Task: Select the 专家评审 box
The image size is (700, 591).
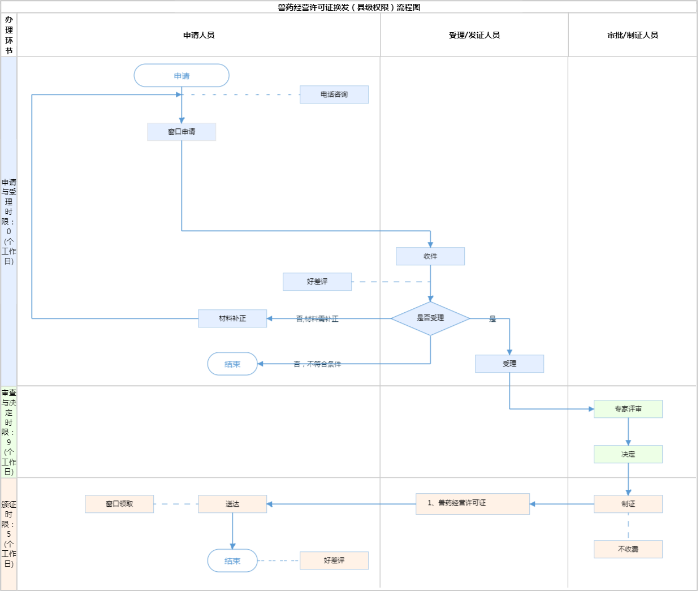Action: pos(628,409)
